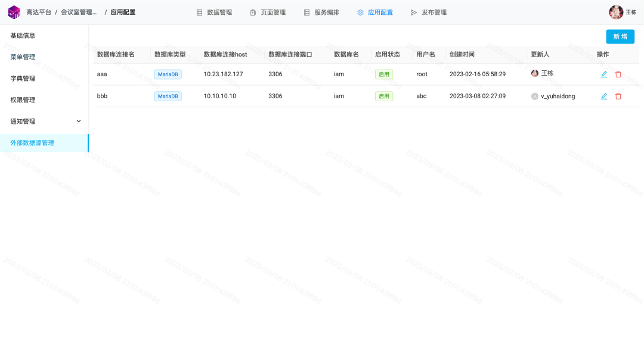644x352 pixels.
Task: Expand the 通知管理 submenu chevron
Action: (79, 121)
